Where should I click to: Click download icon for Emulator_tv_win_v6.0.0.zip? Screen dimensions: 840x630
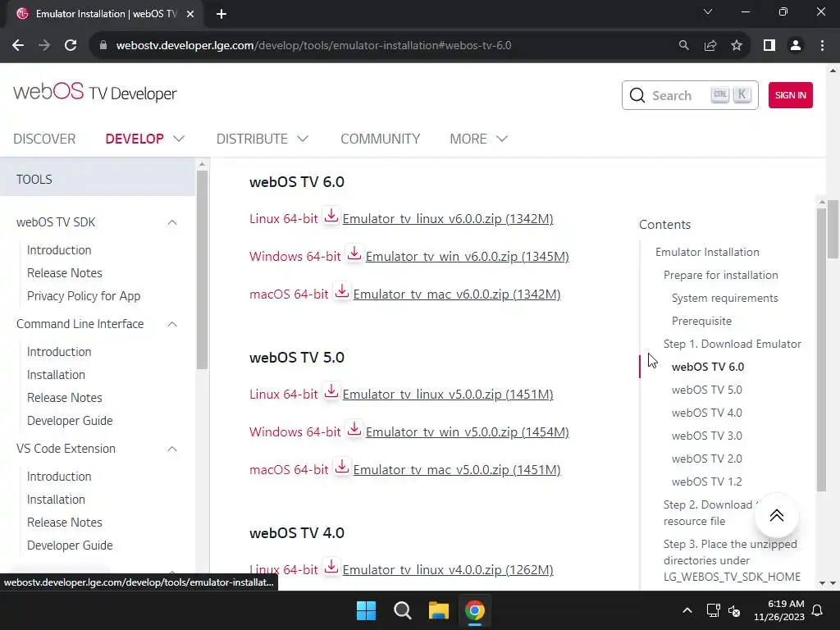tap(354, 253)
